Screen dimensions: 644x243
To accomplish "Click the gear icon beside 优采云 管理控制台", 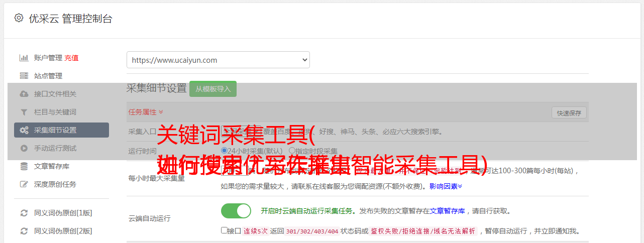I will pos(19,18).
